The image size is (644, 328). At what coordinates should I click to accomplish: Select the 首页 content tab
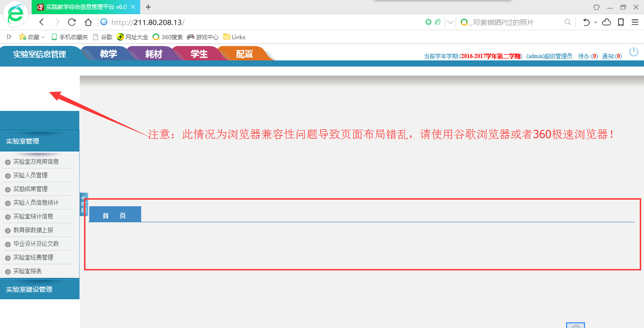(x=114, y=215)
